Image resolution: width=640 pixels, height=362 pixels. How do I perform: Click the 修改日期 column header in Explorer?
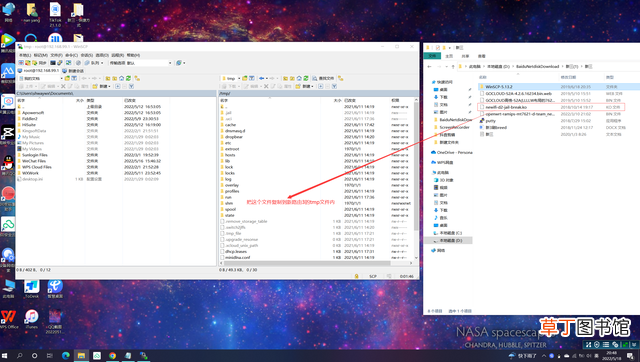(568, 77)
